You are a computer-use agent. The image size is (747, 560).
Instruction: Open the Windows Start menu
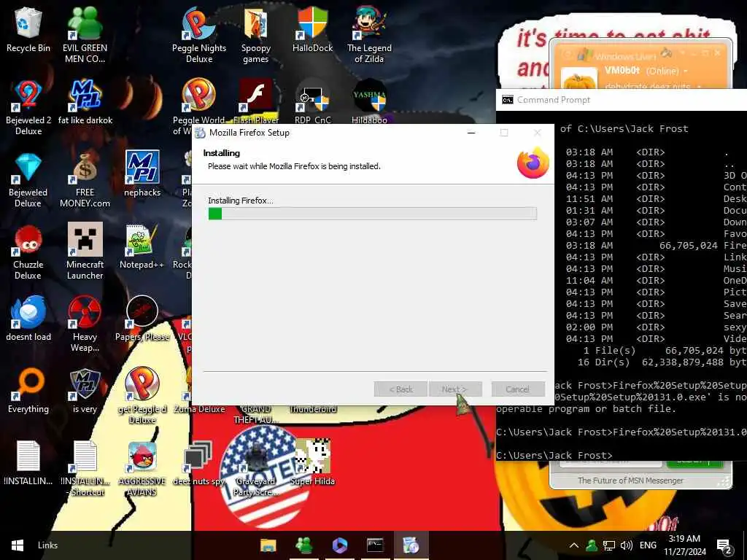[x=18, y=545]
